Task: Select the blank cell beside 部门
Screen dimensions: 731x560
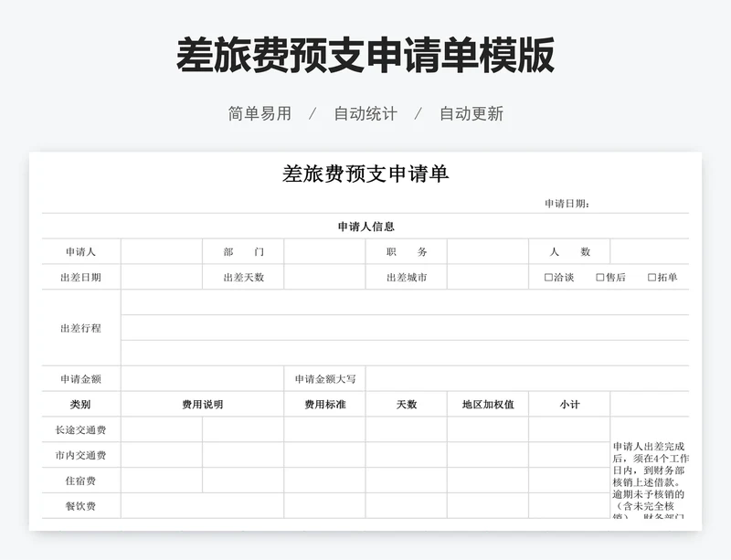Action: click(324, 252)
